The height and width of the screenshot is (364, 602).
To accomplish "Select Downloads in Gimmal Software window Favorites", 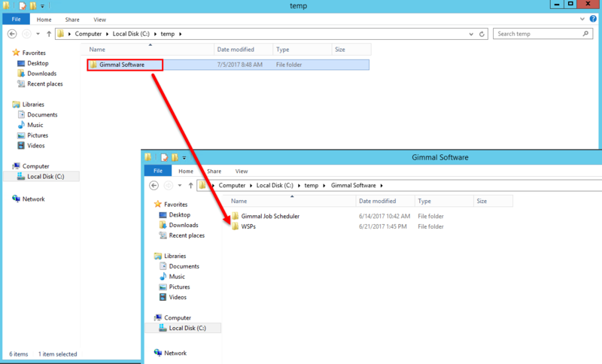I will (x=183, y=225).
